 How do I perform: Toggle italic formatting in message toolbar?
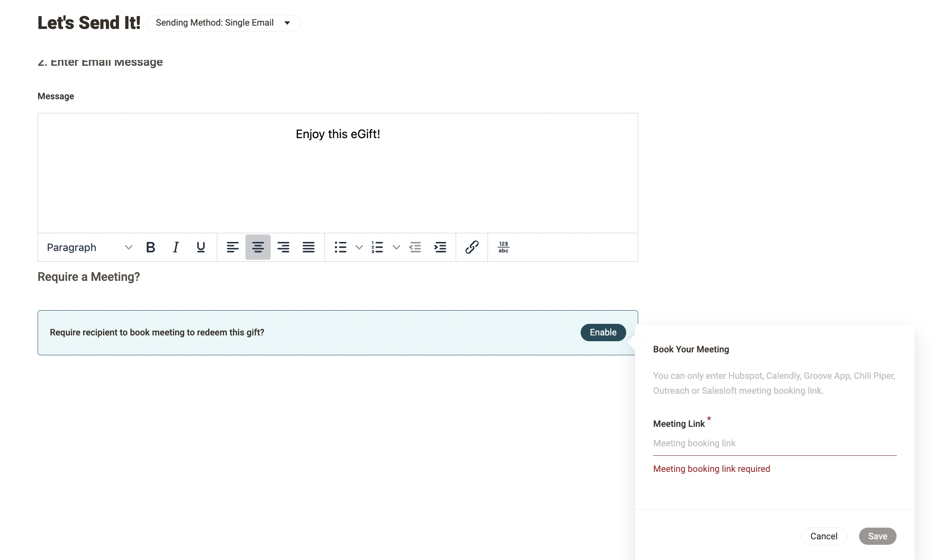176,247
